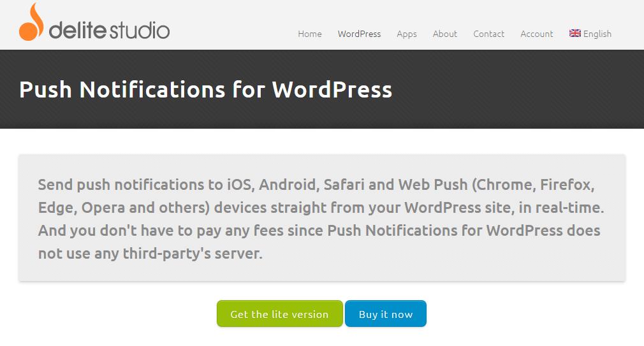644x346 pixels.
Task: Click the word Firefox in the intro text
Action: click(x=567, y=185)
